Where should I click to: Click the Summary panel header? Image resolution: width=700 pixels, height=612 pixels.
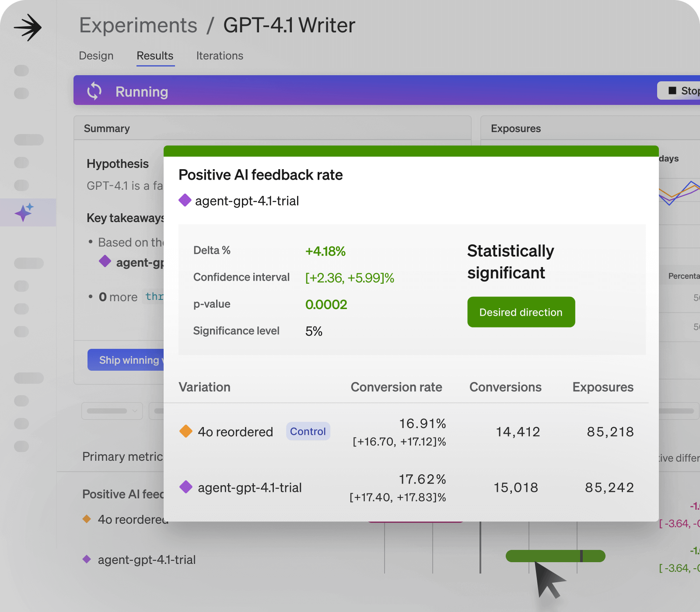coord(272,128)
